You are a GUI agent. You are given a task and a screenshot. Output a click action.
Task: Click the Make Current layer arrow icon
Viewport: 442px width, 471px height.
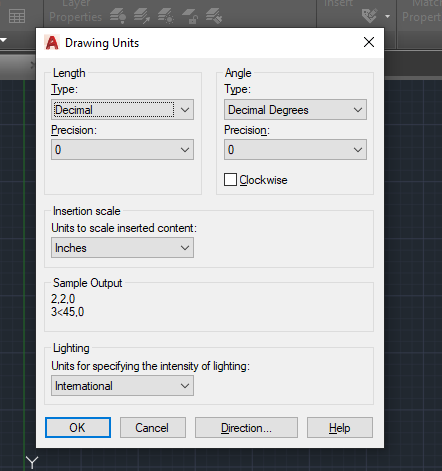(142, 16)
